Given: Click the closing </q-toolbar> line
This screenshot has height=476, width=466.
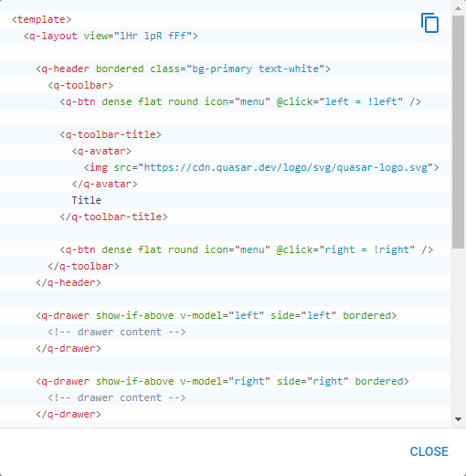Looking at the screenshot, I should pos(83,266).
